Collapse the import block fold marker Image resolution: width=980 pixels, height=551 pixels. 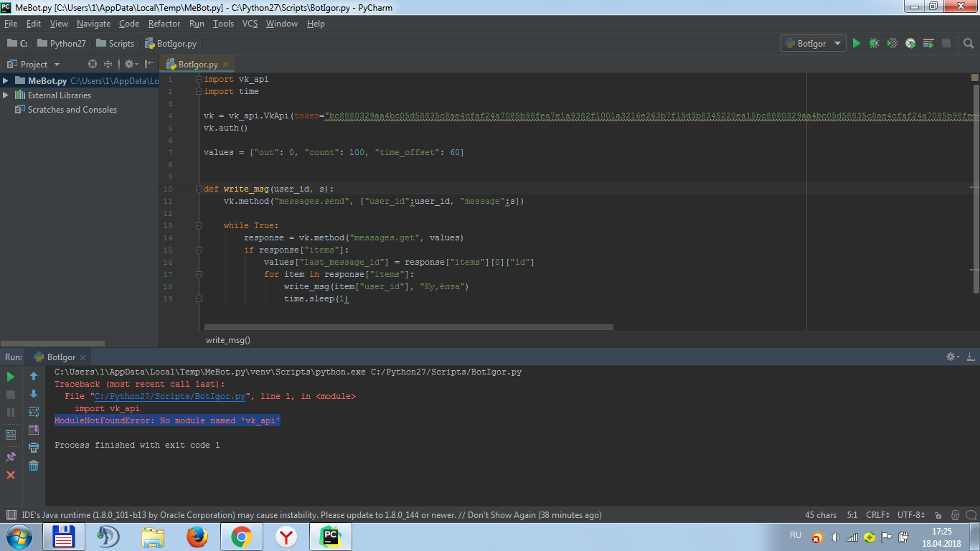(199, 80)
